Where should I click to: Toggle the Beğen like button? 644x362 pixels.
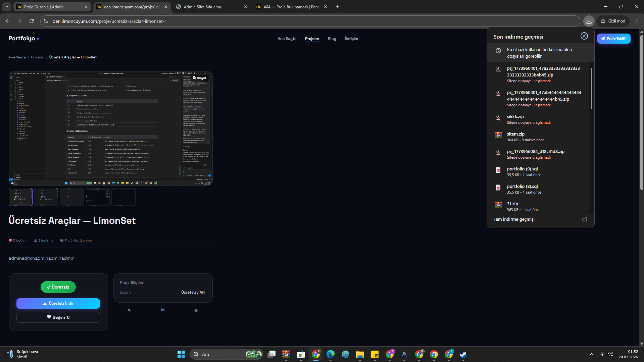click(58, 317)
